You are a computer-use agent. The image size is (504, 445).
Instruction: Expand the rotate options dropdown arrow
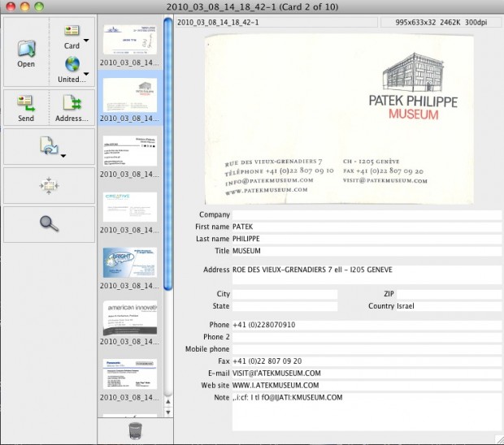(x=63, y=156)
